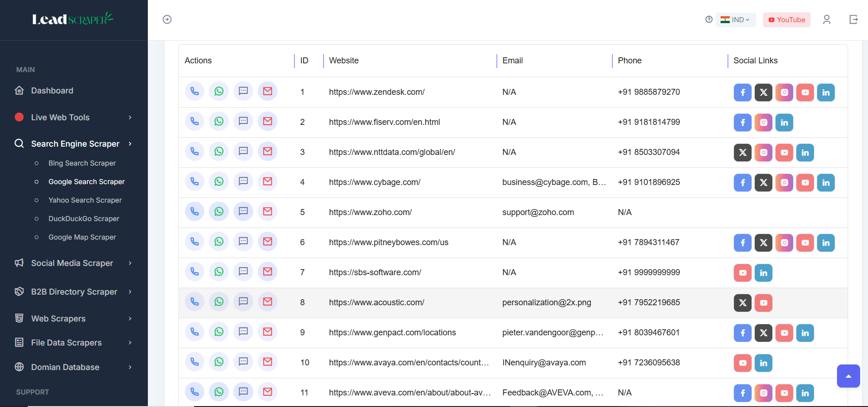Collapse sidebar with the arrow circle icon
Viewport: 868px width, 407px height.
coord(167,19)
